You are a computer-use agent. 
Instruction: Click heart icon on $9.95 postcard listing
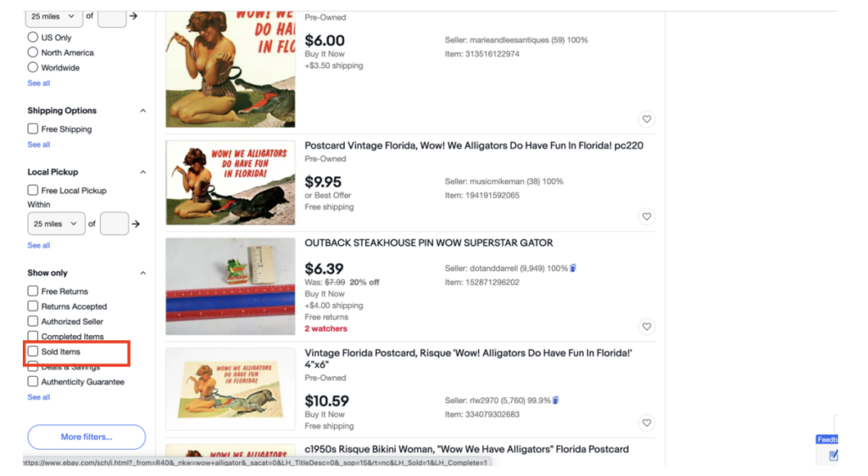pos(647,216)
